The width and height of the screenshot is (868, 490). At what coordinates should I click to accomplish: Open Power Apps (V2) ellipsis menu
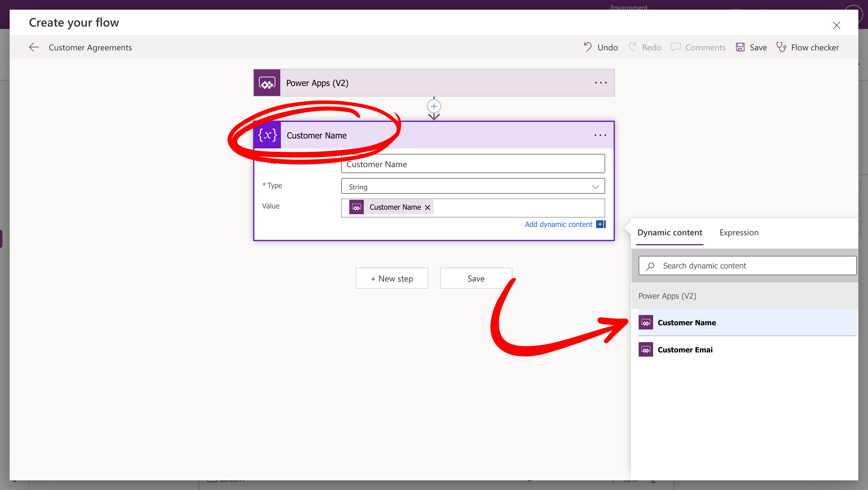click(x=600, y=83)
